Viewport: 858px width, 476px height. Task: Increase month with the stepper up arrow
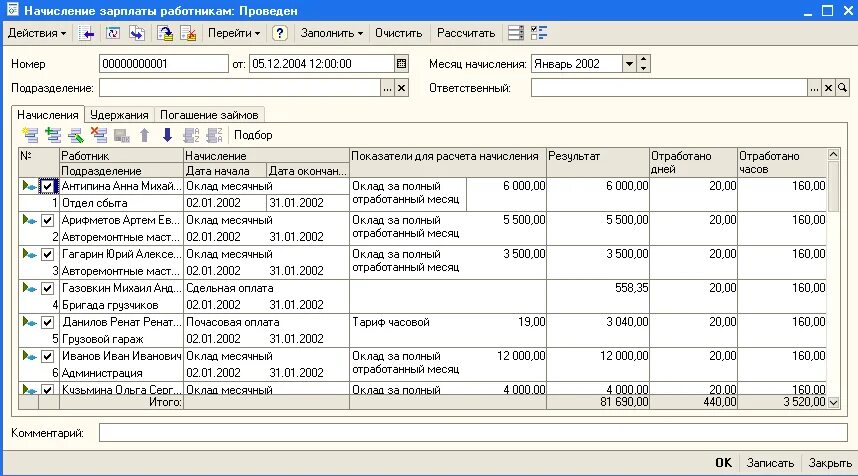coord(644,59)
